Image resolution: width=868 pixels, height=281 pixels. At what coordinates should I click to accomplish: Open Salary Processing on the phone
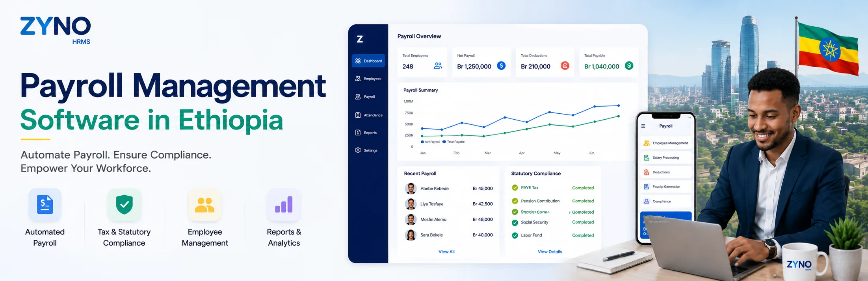click(x=666, y=157)
